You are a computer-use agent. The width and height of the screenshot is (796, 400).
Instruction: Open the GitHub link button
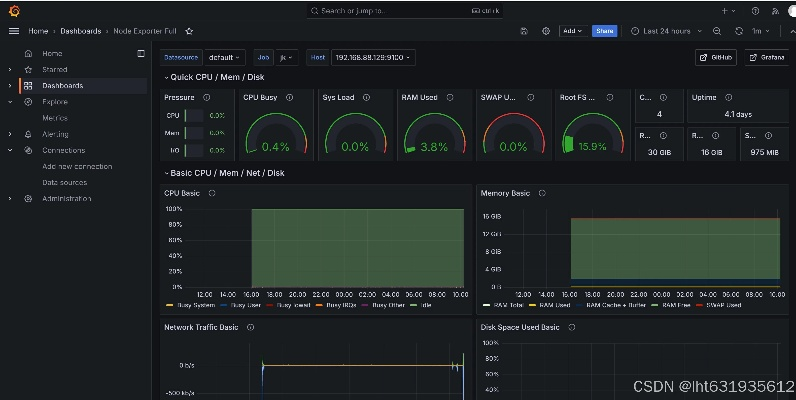click(716, 58)
